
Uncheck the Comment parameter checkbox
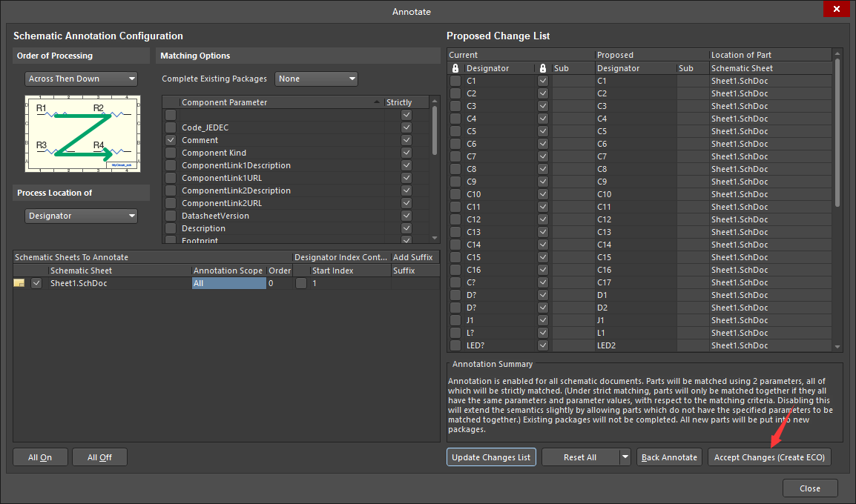coord(171,140)
